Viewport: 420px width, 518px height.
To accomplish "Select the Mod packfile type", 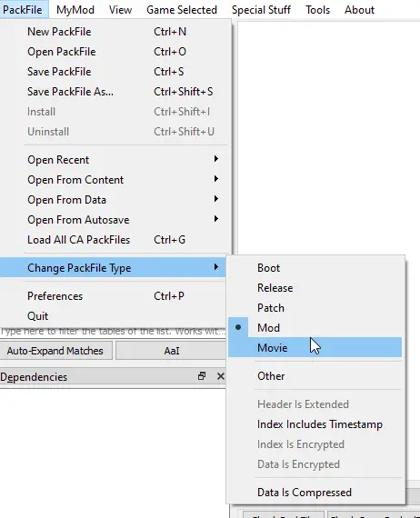I will 315,328.
